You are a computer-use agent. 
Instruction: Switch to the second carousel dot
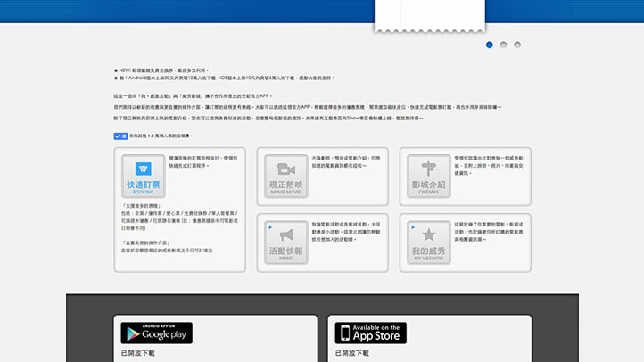click(x=504, y=44)
